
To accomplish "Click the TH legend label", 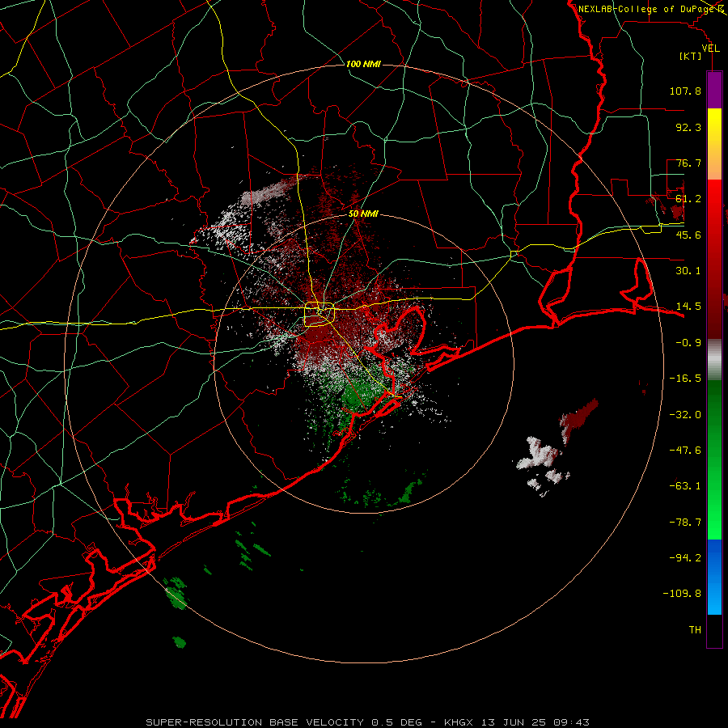I will pos(695,630).
